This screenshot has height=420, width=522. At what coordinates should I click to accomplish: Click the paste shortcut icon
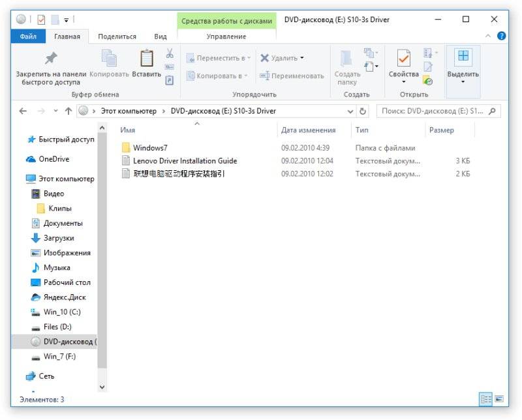click(x=170, y=80)
